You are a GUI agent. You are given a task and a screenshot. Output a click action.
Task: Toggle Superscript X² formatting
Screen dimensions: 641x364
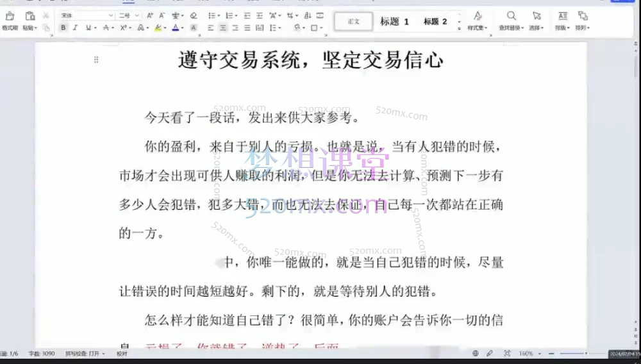[x=123, y=28]
